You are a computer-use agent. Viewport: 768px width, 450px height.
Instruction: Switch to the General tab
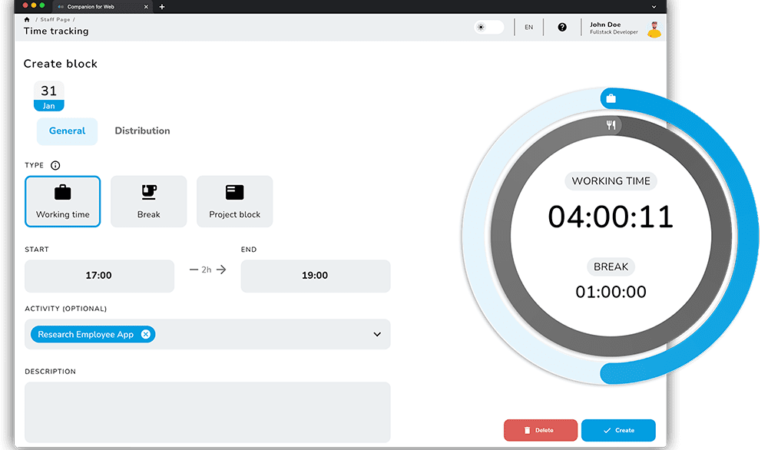pos(67,131)
